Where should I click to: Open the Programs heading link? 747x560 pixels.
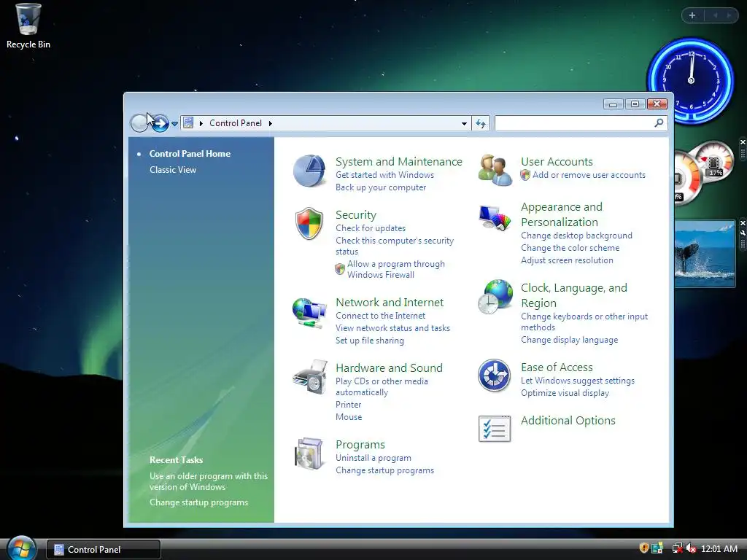coord(360,444)
